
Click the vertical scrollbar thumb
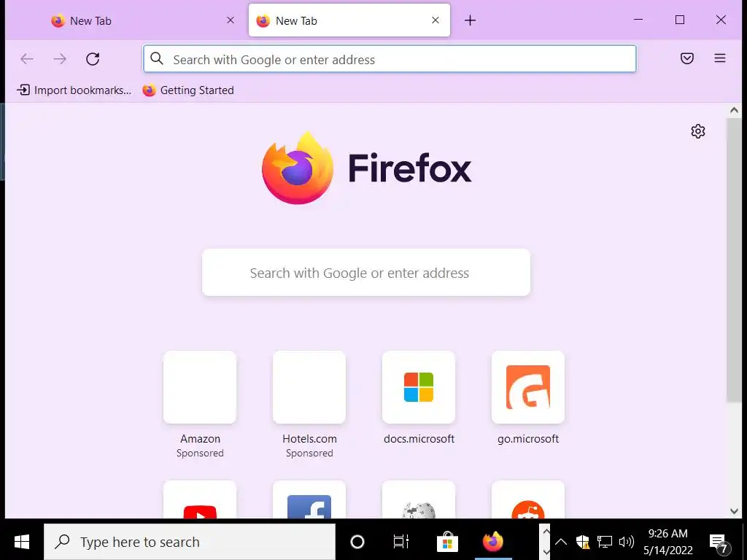point(734,260)
